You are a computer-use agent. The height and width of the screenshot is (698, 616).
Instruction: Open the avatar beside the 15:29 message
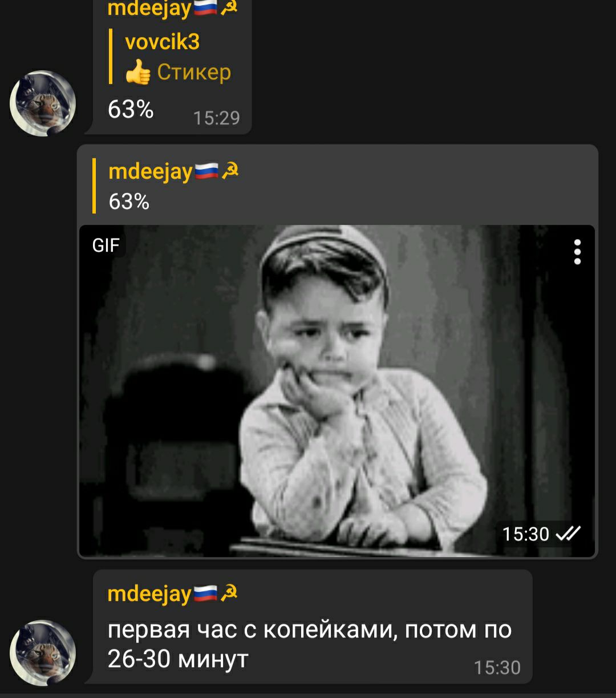click(43, 103)
